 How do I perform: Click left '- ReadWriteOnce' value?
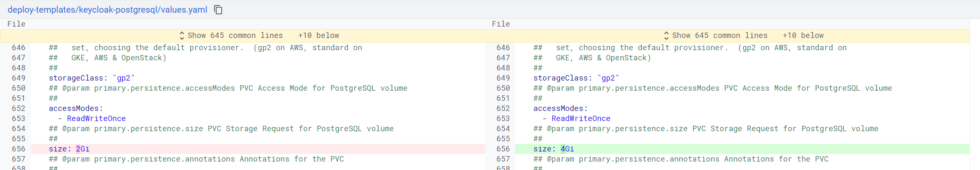coord(92,119)
